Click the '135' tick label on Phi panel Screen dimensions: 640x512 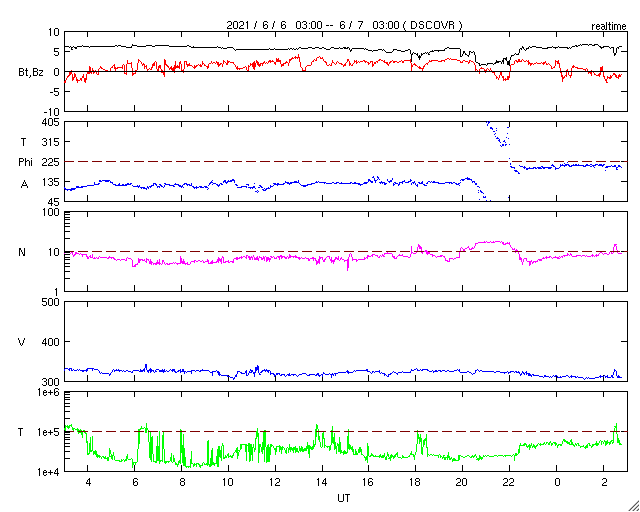point(50,182)
